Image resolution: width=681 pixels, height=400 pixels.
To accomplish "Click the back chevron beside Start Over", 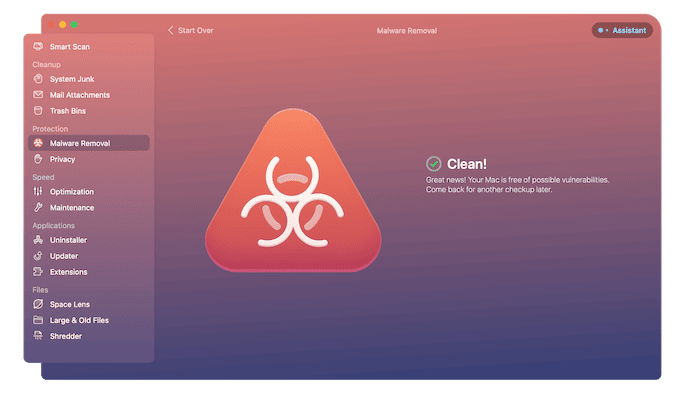I will [170, 30].
